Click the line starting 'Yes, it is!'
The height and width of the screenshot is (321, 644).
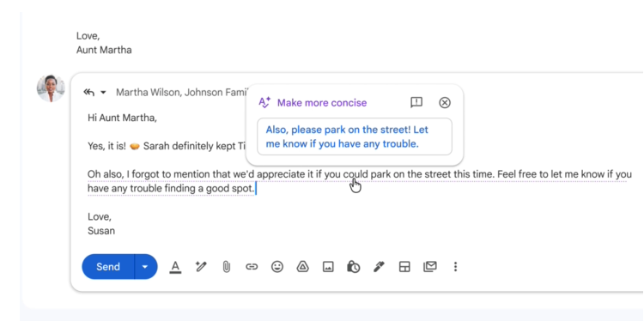point(167,146)
